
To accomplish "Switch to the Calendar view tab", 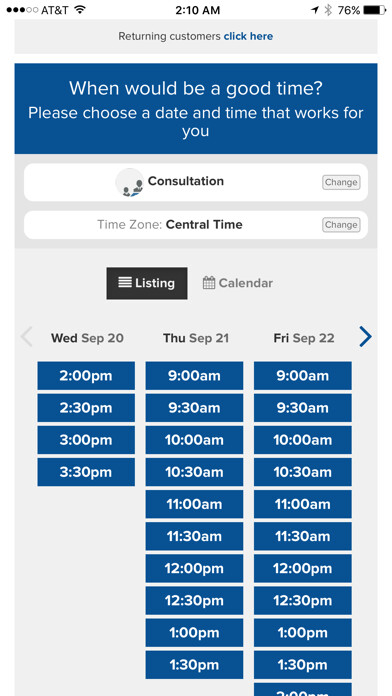I will coord(238,283).
